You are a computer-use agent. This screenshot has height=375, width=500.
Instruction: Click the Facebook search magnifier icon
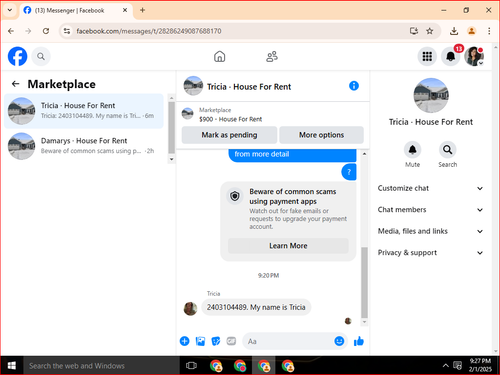(41, 56)
